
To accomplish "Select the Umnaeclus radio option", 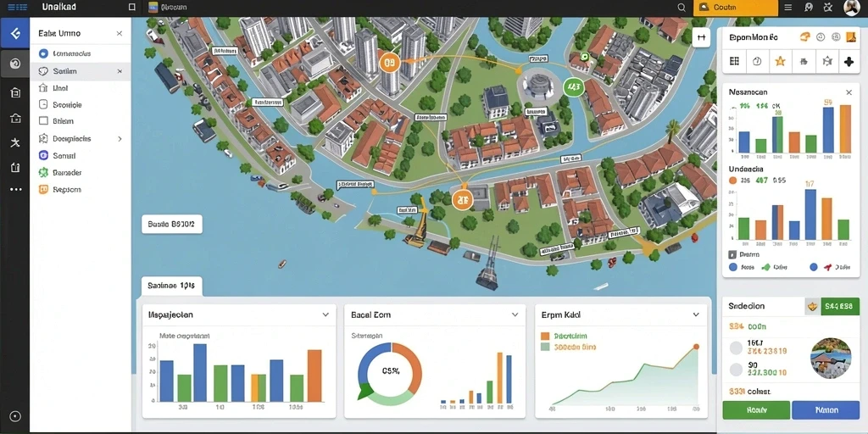I will [44, 53].
